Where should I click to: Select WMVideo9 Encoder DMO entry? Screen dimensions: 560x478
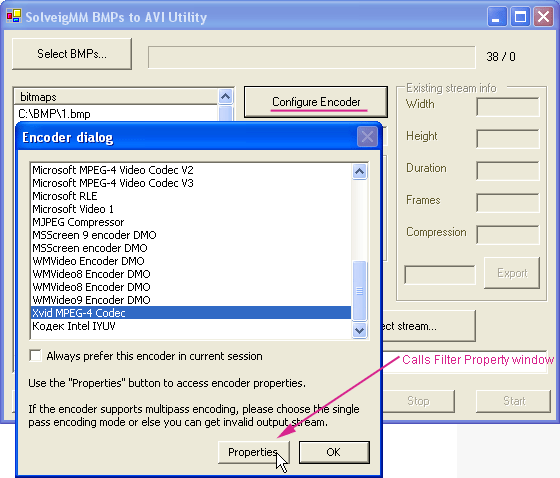[191, 300]
